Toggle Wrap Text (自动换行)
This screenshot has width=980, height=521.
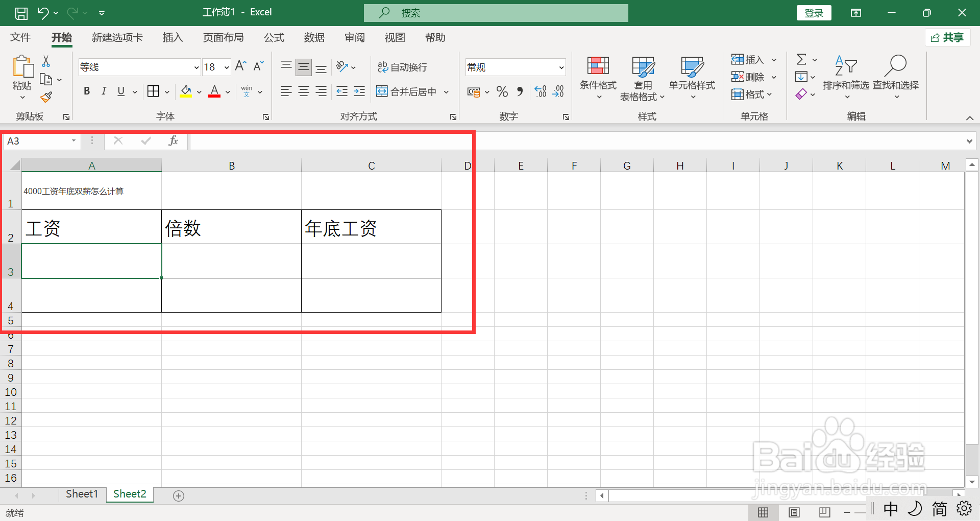402,67
